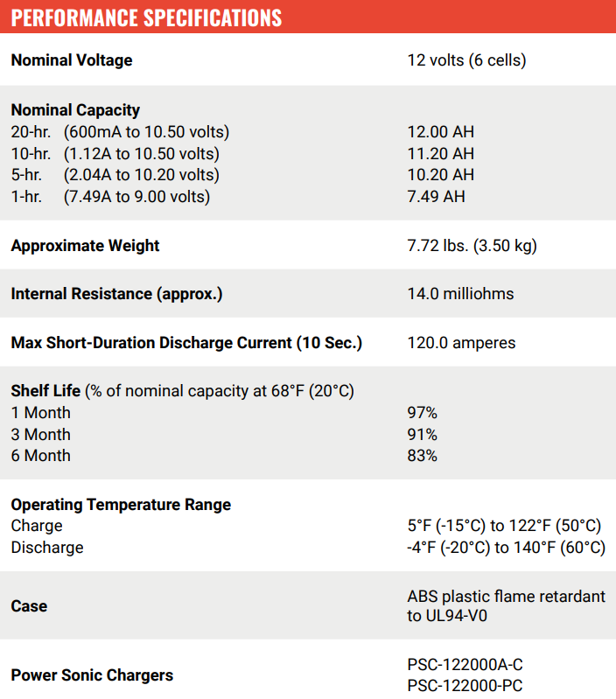This screenshot has width=616, height=699.
Task: Select the Shelf Life heading
Action: click(45, 391)
